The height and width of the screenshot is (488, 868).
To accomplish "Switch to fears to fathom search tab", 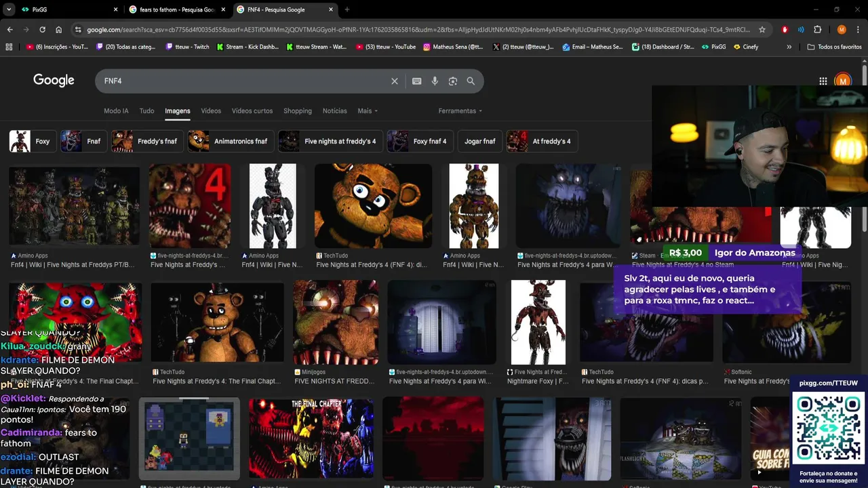I will pyautogui.click(x=177, y=9).
